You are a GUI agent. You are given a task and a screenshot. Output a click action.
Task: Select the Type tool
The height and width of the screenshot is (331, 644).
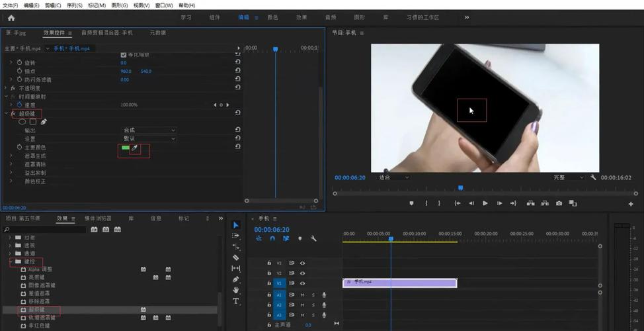click(236, 301)
